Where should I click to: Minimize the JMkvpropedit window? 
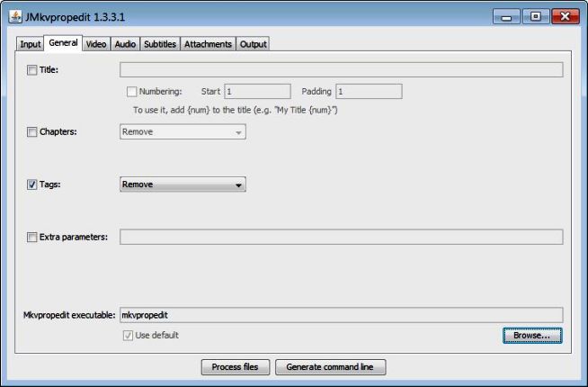506,17
